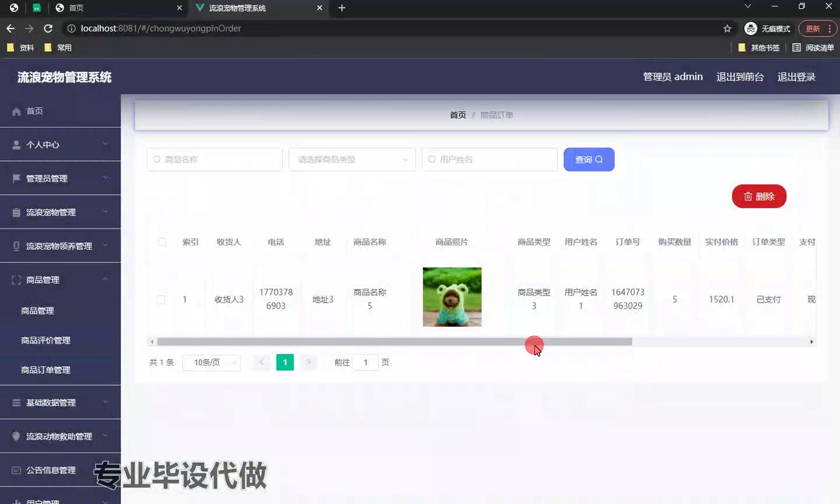Screen dimensions: 840x504
Task: Switch to the 首页 browser tab
Action: (117, 8)
